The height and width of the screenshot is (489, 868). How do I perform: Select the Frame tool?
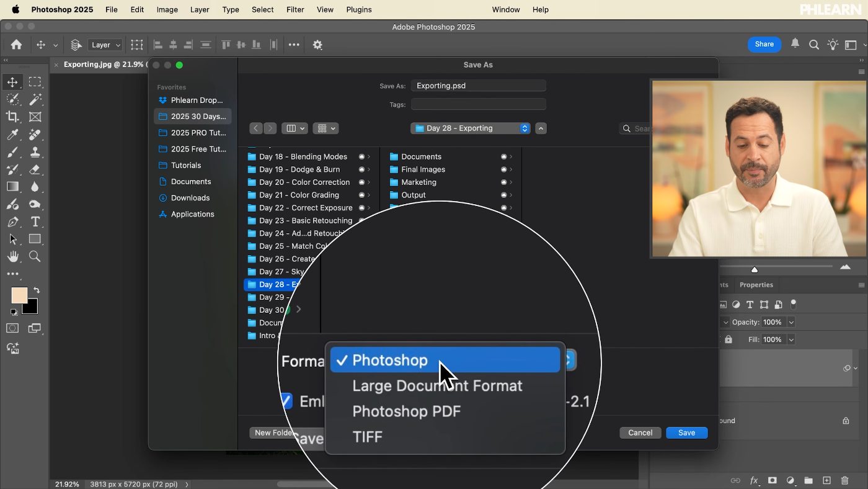coord(35,117)
